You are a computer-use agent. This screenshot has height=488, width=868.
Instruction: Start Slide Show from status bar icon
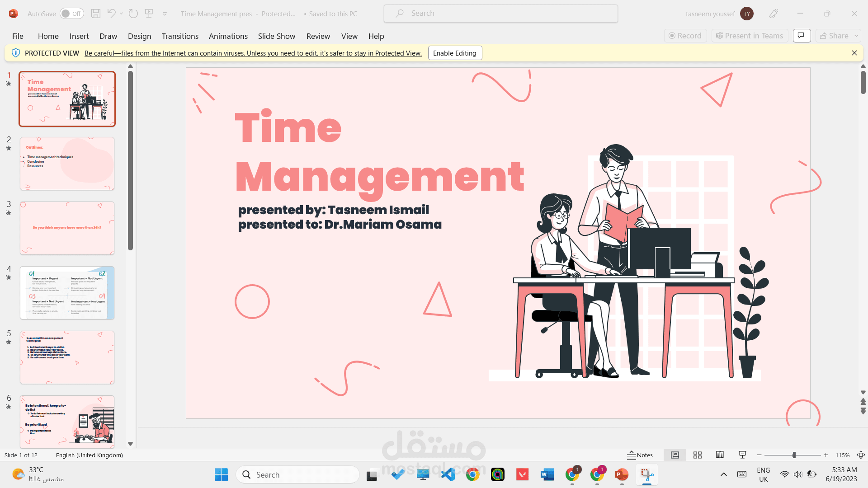tap(742, 455)
